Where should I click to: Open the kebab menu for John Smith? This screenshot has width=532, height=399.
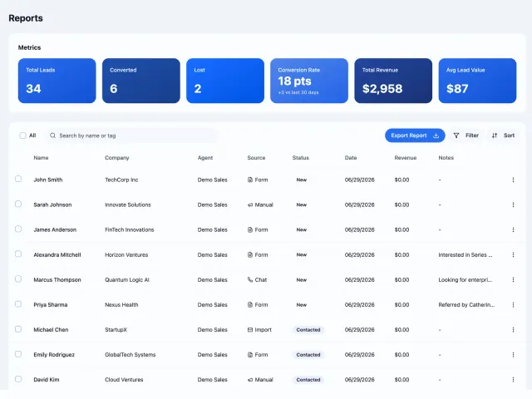pos(513,180)
